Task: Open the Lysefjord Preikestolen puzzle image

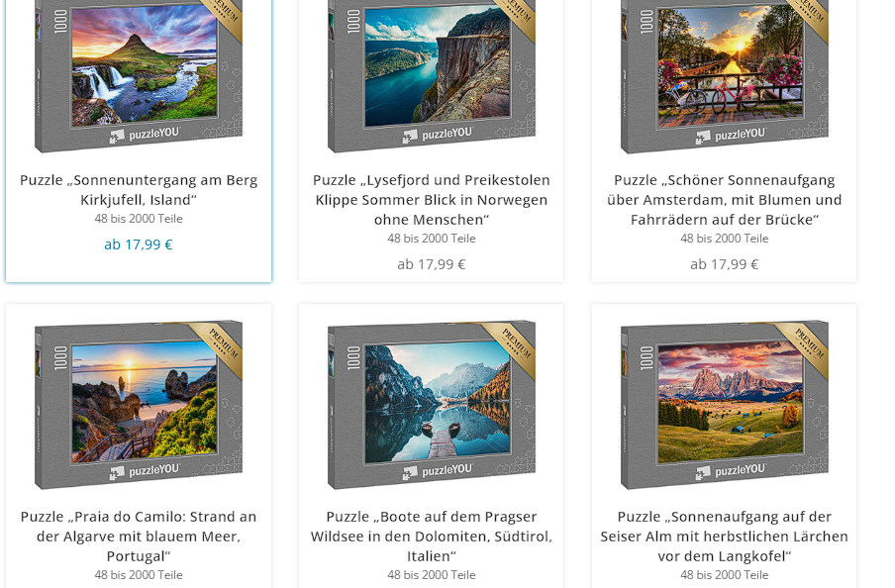Action: point(432,76)
